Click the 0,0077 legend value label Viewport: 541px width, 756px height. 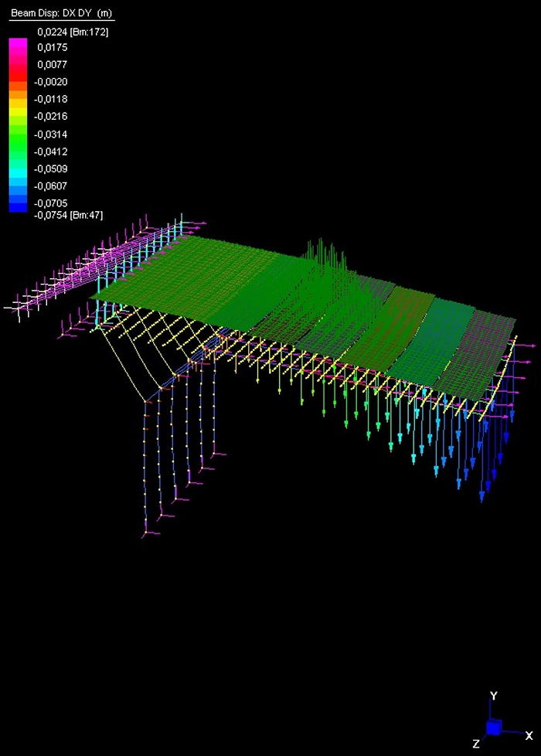click(52, 64)
